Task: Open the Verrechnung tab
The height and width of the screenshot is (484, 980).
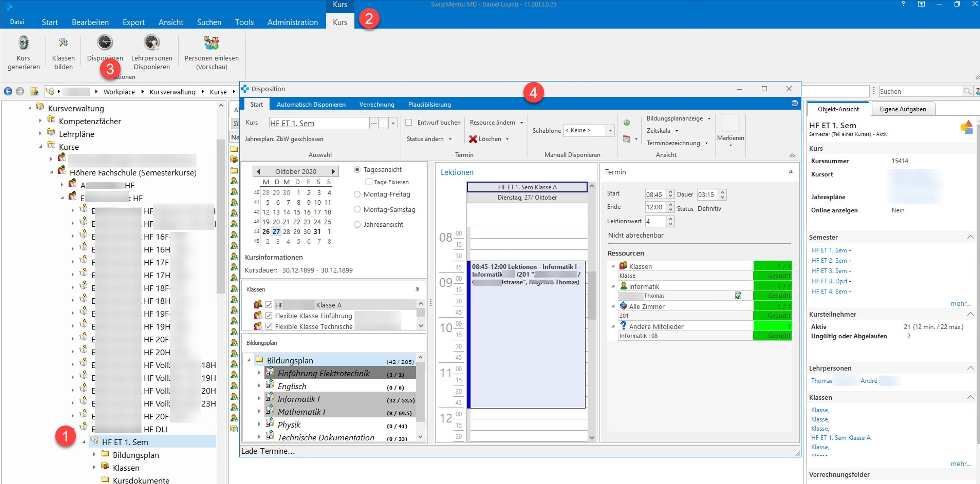Action: click(x=377, y=104)
